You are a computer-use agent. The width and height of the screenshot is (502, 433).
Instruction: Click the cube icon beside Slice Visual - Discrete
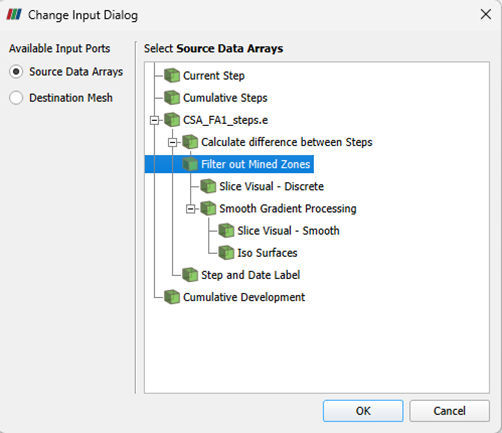click(208, 186)
